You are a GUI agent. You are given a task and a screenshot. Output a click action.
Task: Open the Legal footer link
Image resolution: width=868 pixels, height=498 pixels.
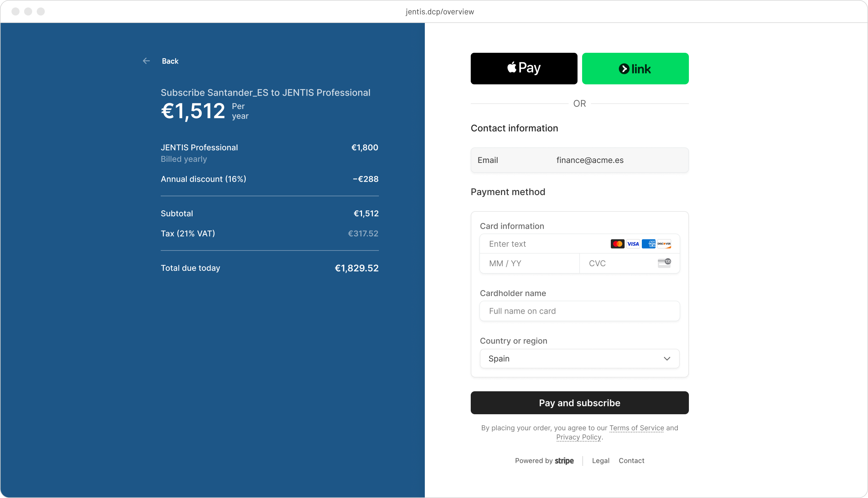click(x=600, y=461)
